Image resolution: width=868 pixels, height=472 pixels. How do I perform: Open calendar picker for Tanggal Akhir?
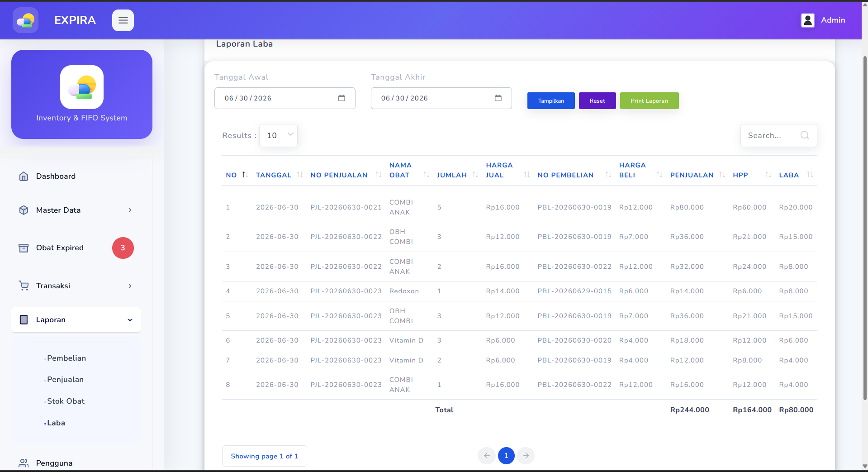click(x=498, y=98)
